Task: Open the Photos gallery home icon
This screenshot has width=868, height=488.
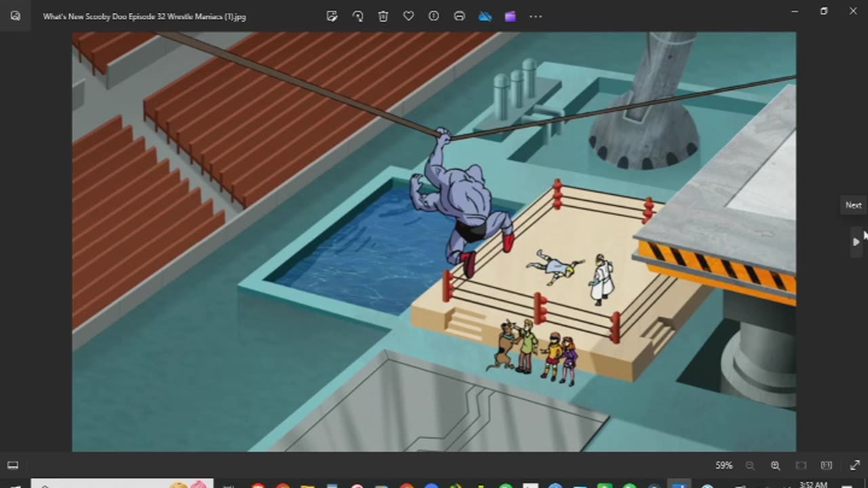Action: click(x=15, y=16)
